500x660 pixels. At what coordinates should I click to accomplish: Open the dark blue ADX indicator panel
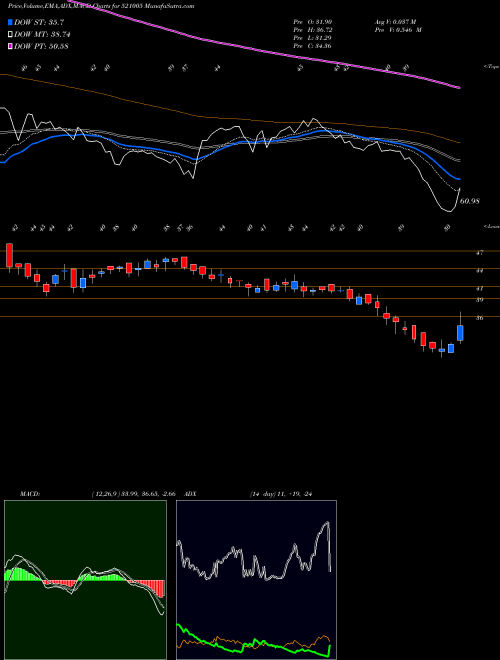pos(256,580)
